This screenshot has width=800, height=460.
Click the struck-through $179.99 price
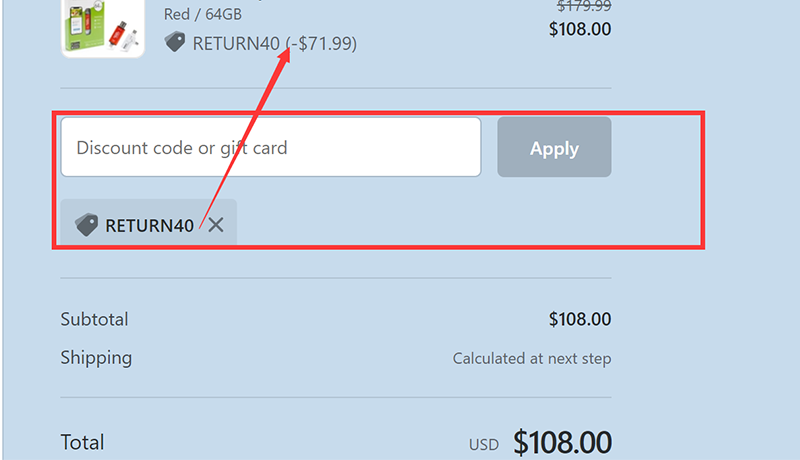pyautogui.click(x=583, y=6)
